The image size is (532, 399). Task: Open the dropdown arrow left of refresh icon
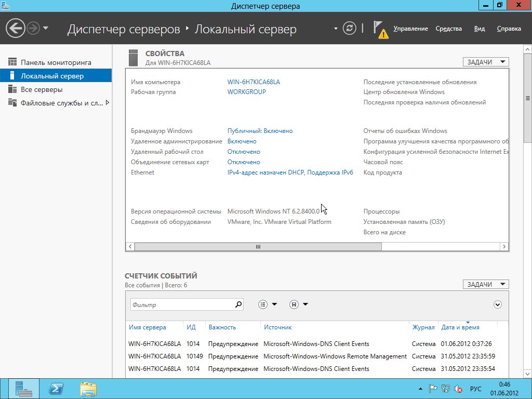[336, 29]
